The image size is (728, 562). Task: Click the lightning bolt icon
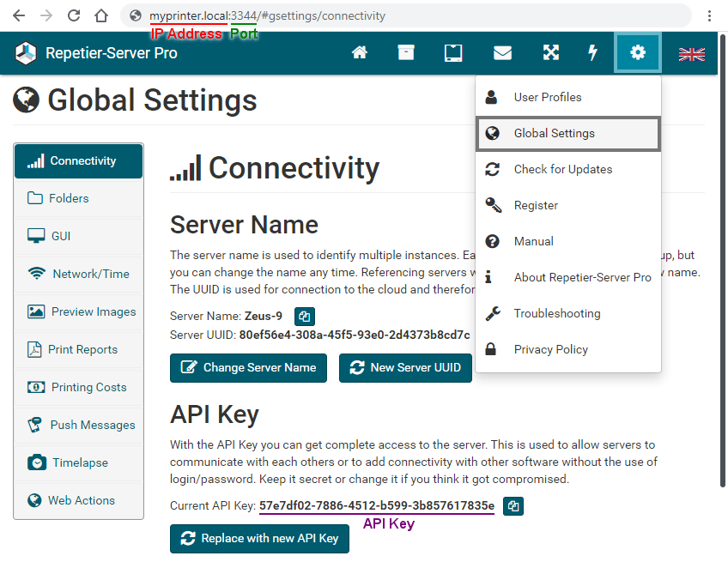[592, 53]
